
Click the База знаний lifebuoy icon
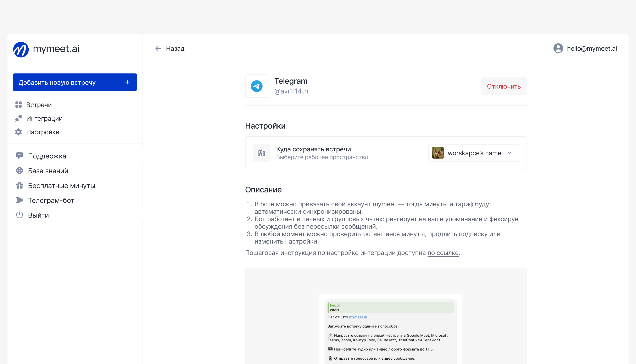pos(19,171)
